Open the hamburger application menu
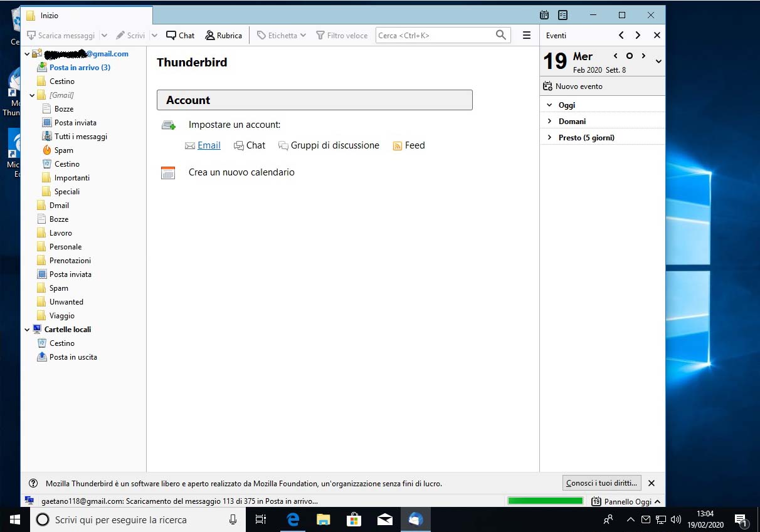Viewport: 760px width, 532px height. (527, 36)
